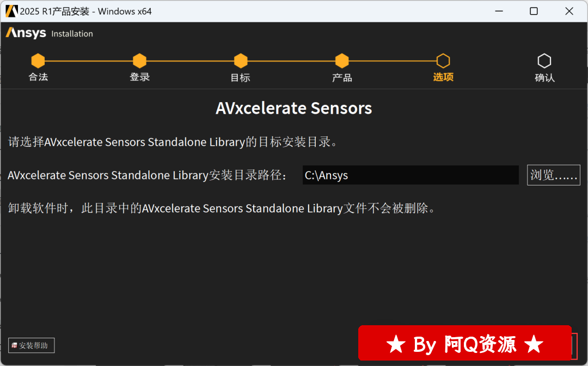Screen dimensions: 588x366
Task: Open the 安装帮助 help button
Action: [x=32, y=345]
